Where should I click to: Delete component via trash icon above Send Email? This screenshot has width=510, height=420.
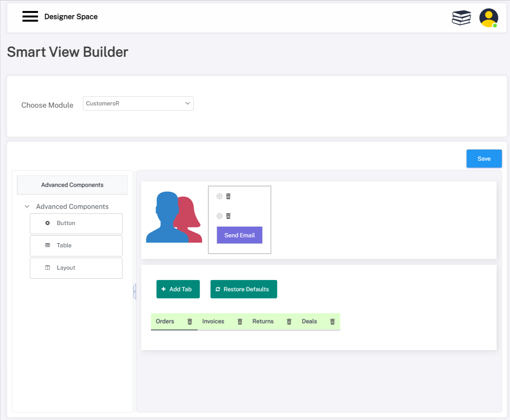(228, 216)
